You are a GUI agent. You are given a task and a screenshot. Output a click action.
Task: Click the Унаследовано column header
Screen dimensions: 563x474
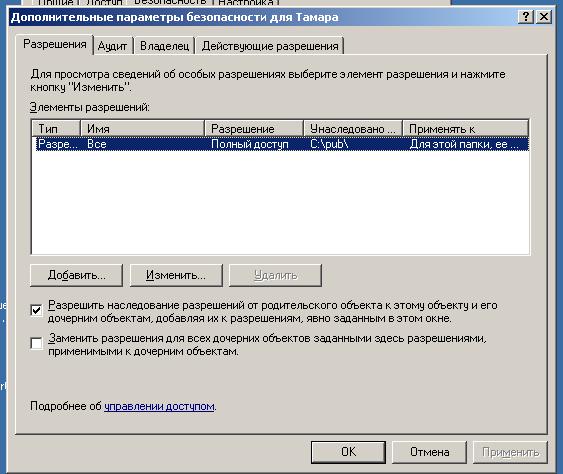[x=353, y=129]
